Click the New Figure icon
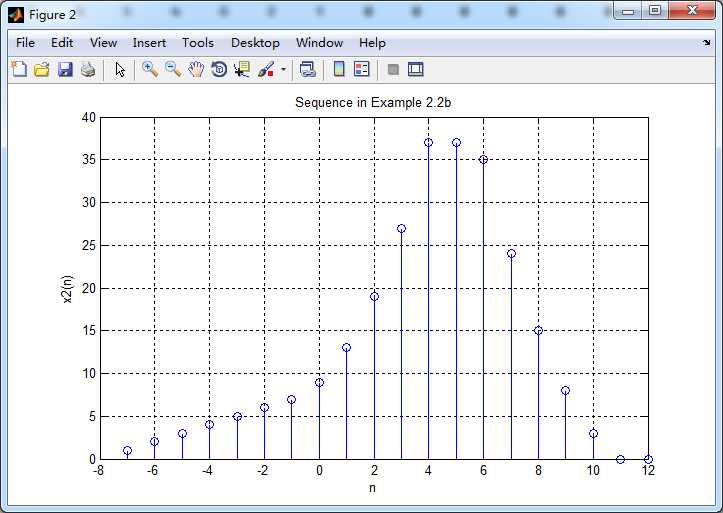The width and height of the screenshot is (723, 513). 19,70
